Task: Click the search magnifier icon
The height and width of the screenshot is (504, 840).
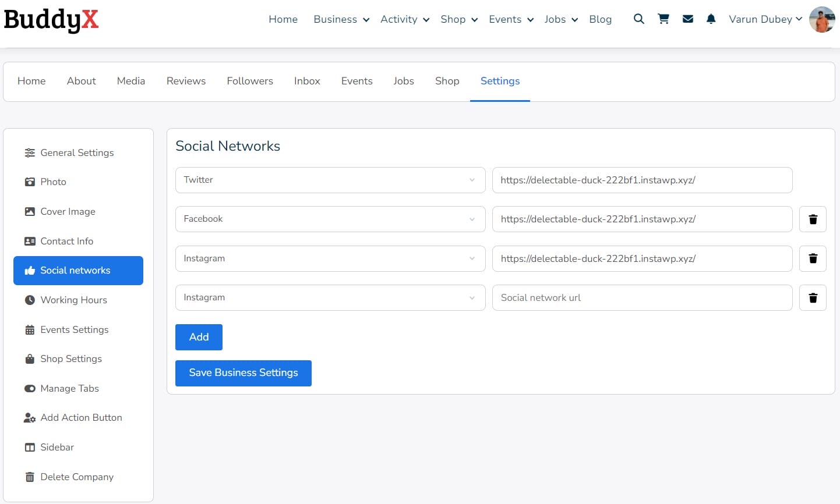Action: click(638, 19)
